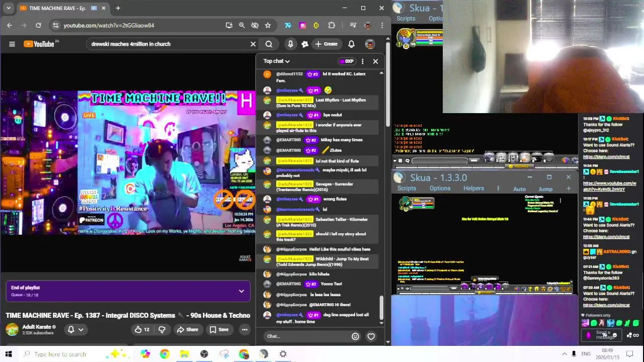The height and width of the screenshot is (362, 644).
Task: Open Settings gear from taskbar
Action: (x=283, y=354)
